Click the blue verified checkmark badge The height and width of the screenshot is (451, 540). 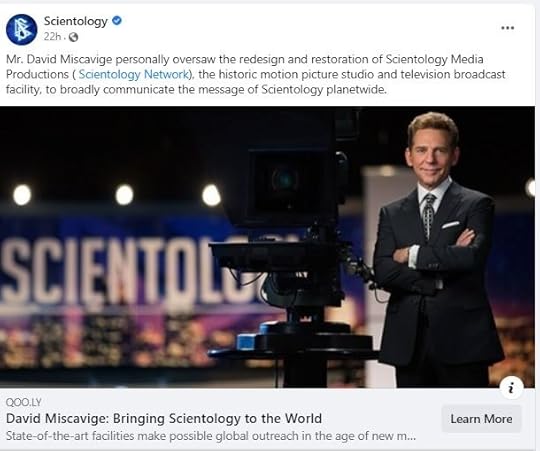tap(117, 21)
